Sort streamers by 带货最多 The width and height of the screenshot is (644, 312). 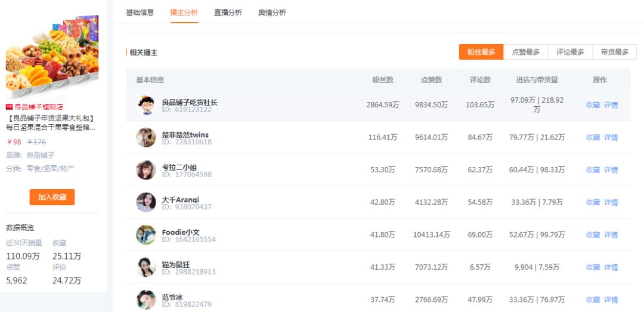[614, 52]
